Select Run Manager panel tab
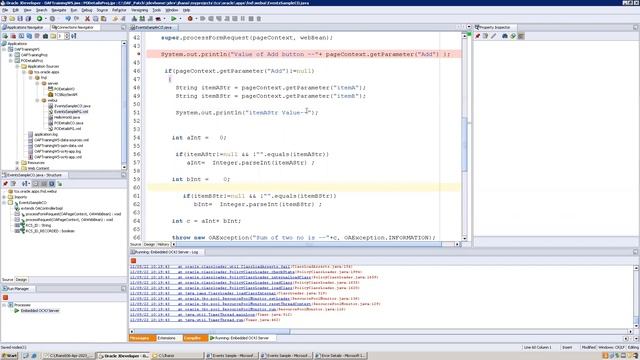640x360 pixels. (18, 289)
